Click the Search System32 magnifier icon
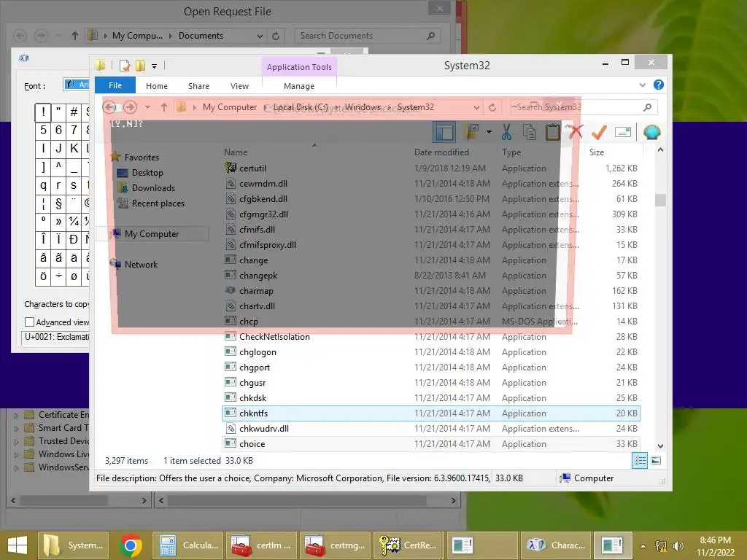 tap(647, 107)
